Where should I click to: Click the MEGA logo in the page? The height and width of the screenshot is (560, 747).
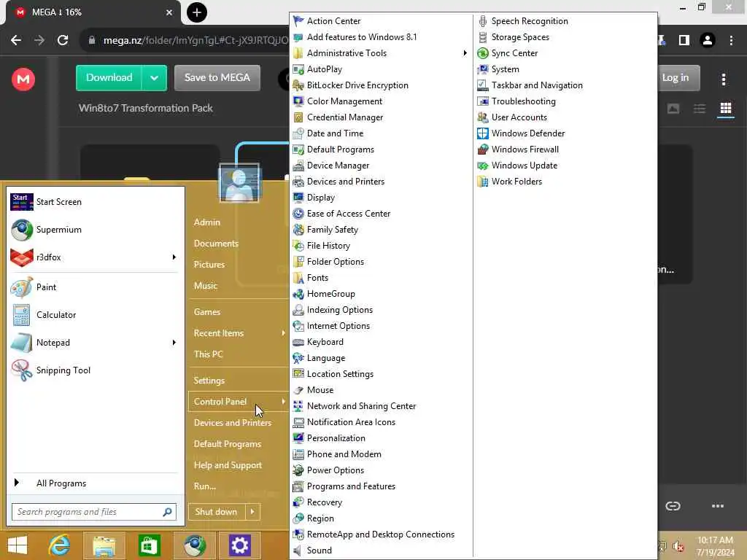click(x=23, y=79)
